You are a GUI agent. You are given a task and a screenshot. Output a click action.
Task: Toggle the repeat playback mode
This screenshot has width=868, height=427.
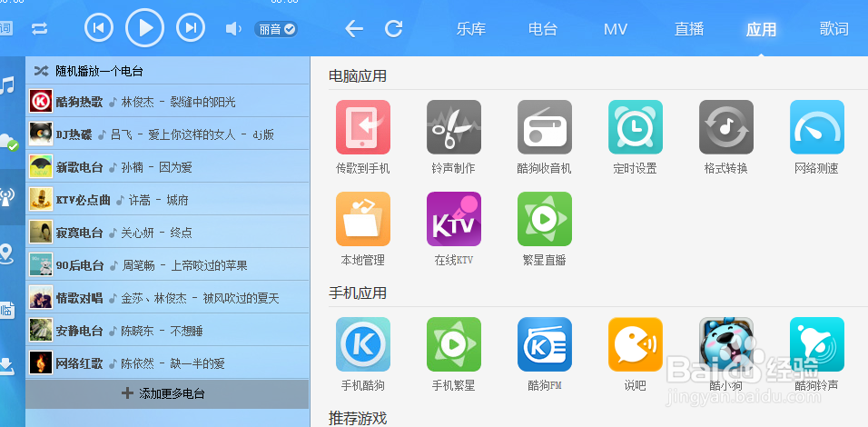(x=39, y=29)
